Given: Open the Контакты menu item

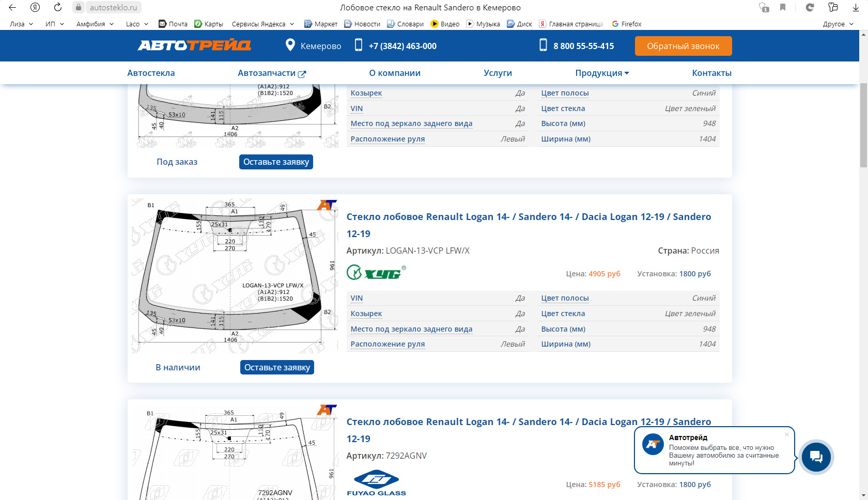Looking at the screenshot, I should tap(711, 73).
